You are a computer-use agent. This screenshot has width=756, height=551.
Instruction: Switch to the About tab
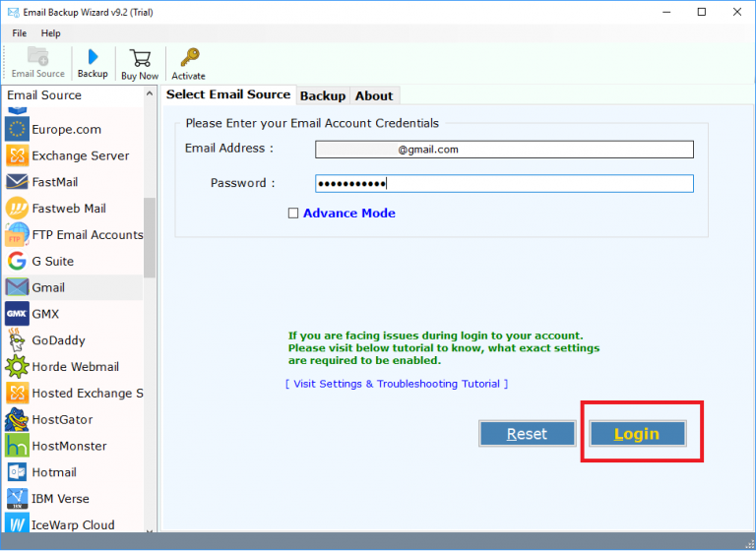tap(374, 95)
